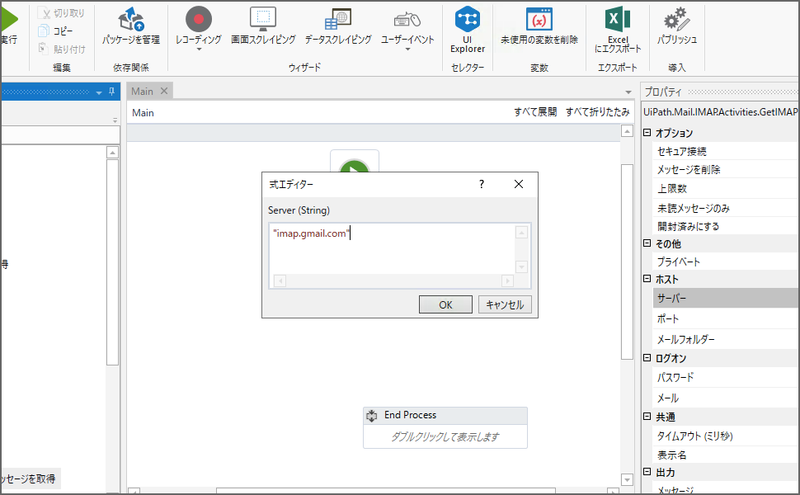Click the designer canvas scroll up arrow
This screenshot has height=495, width=800.
coord(627,131)
